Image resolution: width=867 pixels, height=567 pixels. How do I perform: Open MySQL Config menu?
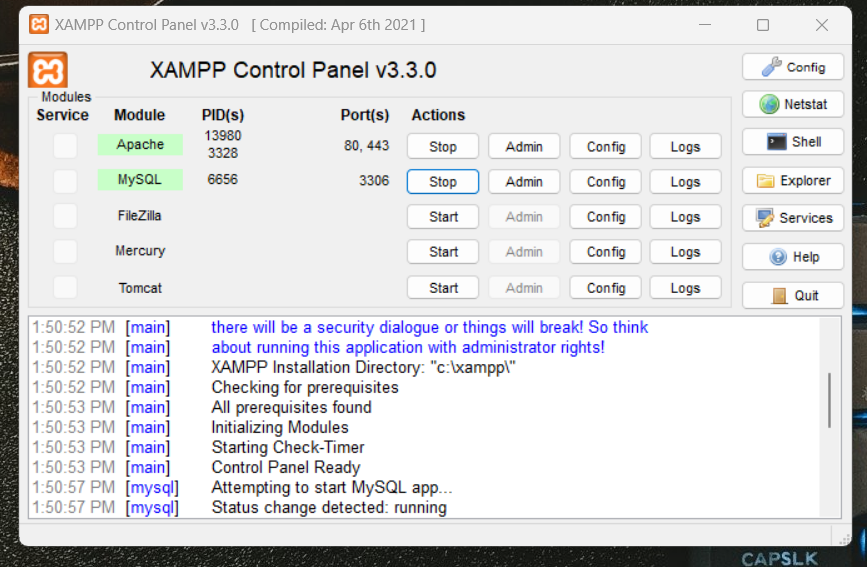(605, 181)
